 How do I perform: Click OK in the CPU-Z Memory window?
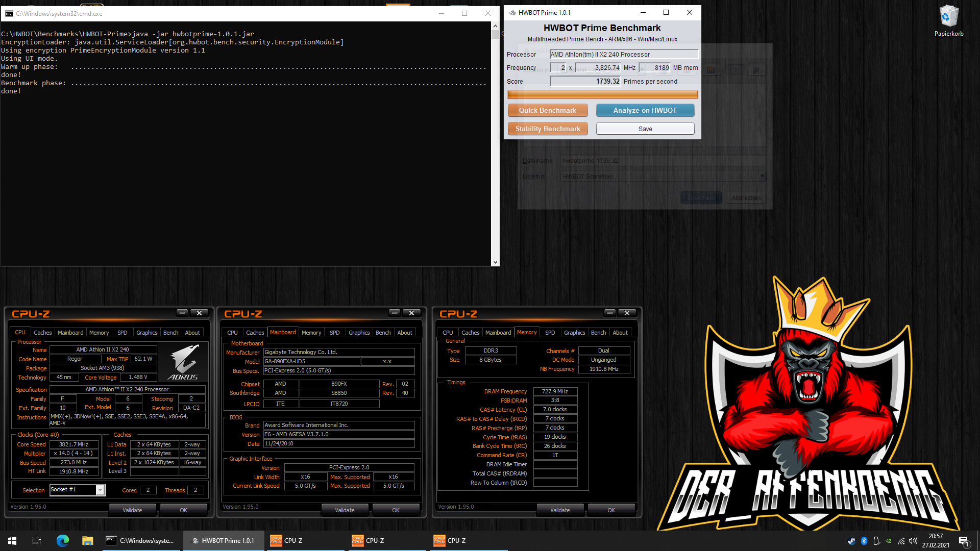coord(611,510)
